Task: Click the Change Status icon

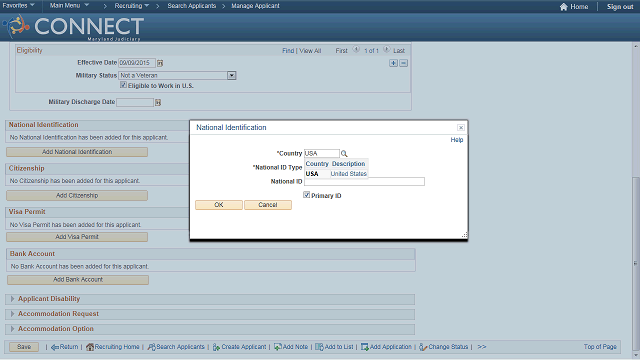Action: click(423, 347)
